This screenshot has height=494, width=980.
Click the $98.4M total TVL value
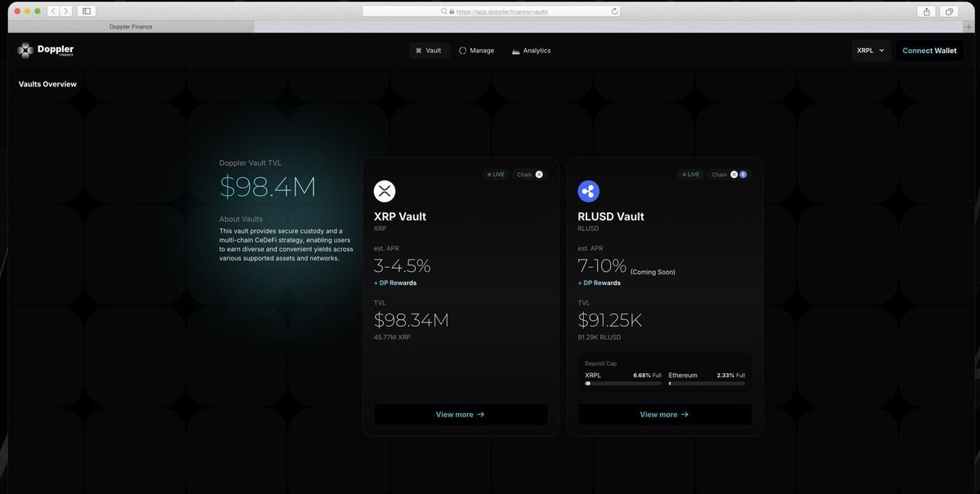coord(268,188)
